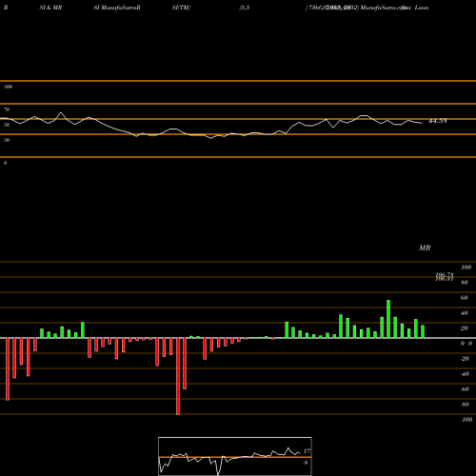The image size is (476, 476).
Task: Click the 'SI(TM)' header text
Action: 181,8
